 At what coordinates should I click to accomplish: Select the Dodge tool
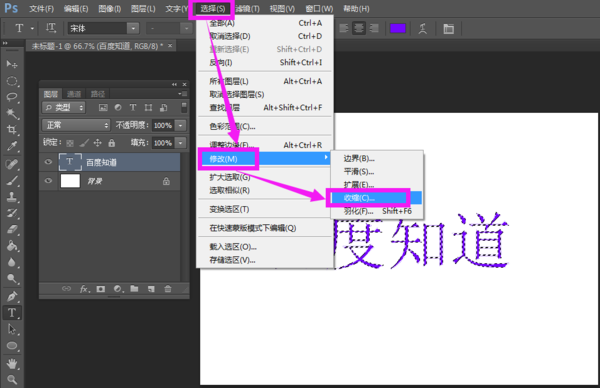tap(12, 279)
